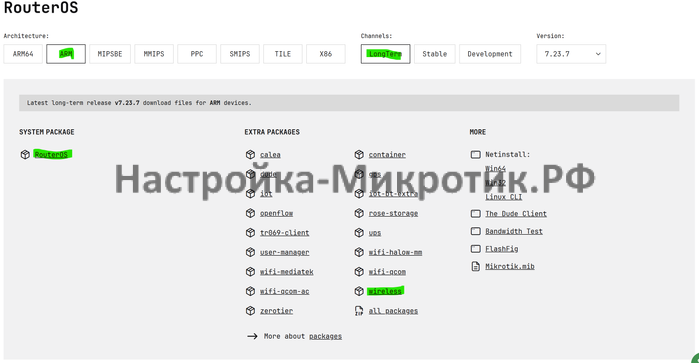Download Bandwidth Test tool
Screen dimensions: 699x363
click(514, 231)
